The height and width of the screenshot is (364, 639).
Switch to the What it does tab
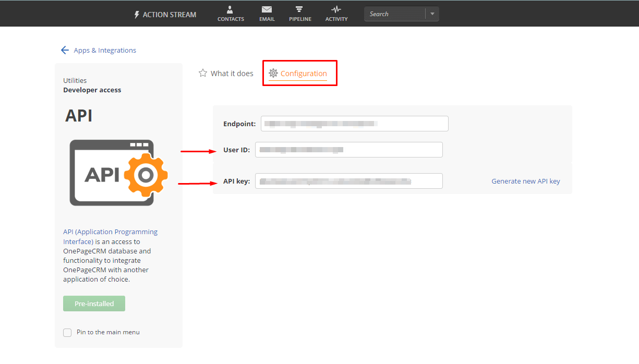231,73
